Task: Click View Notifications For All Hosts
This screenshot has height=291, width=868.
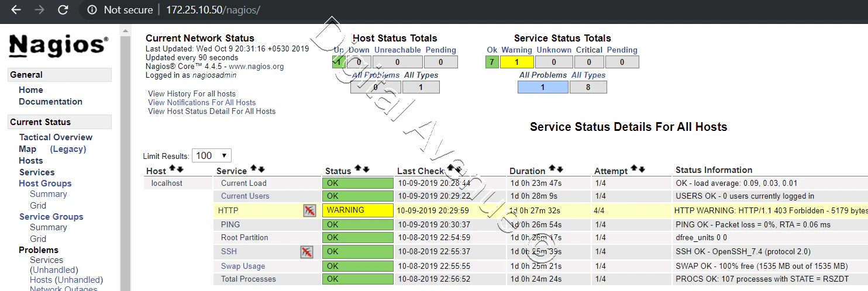Action: click(202, 102)
